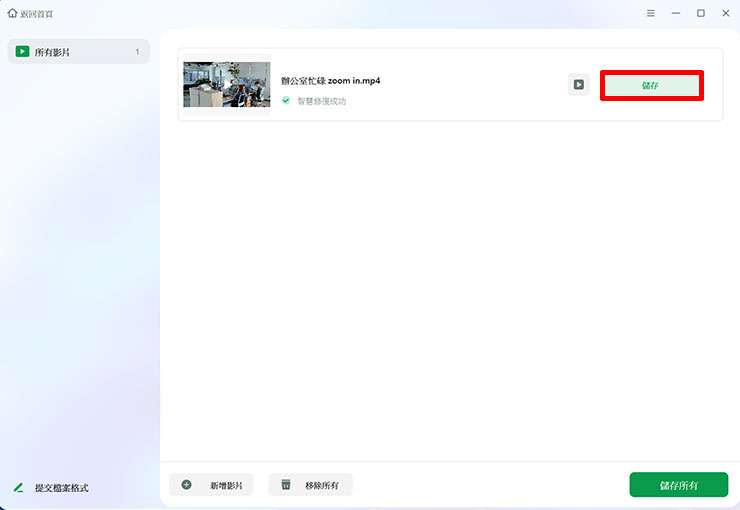Go back via 返回首頁 home icon

pos(12,13)
